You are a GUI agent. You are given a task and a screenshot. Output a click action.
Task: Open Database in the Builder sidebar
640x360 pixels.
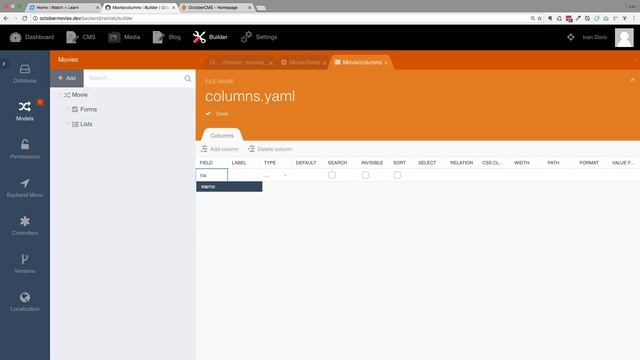pos(25,73)
